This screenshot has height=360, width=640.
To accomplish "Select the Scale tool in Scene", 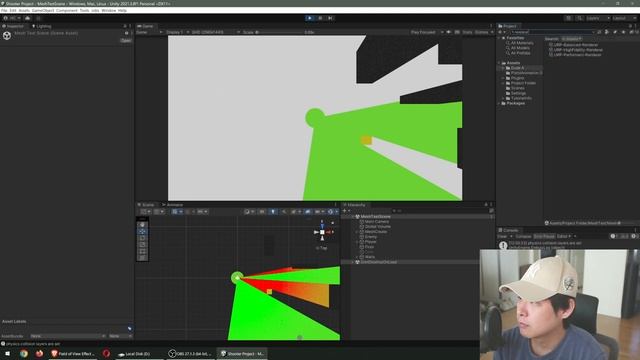I will coord(142,244).
